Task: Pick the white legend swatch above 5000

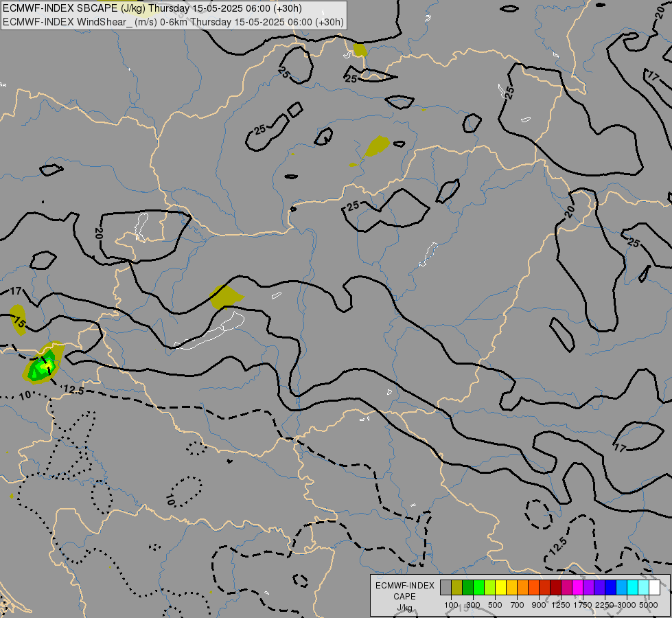Action: click(x=655, y=587)
